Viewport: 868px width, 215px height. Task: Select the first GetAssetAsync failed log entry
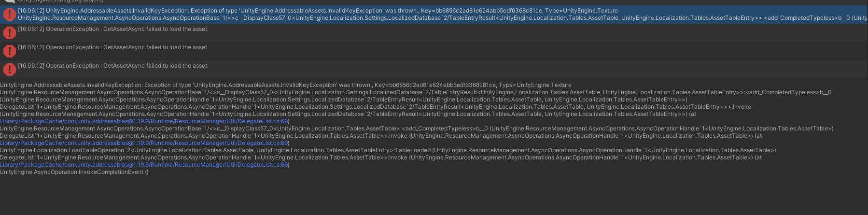click(113, 29)
